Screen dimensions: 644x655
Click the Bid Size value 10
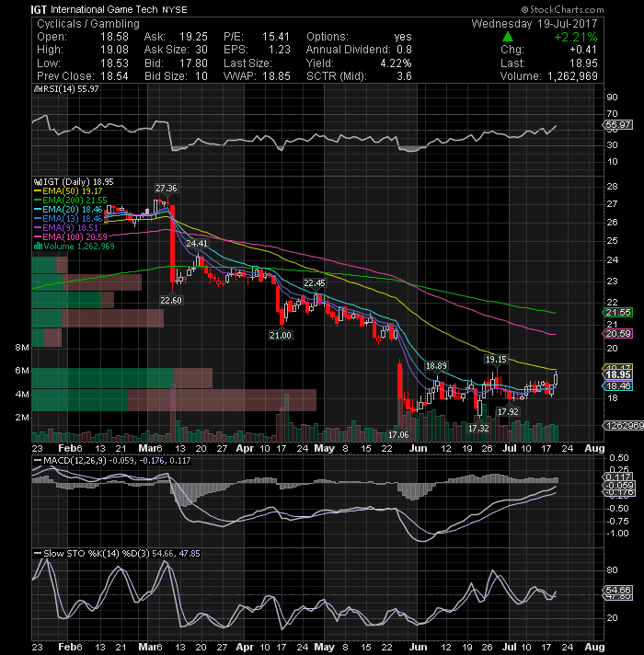coord(201,76)
